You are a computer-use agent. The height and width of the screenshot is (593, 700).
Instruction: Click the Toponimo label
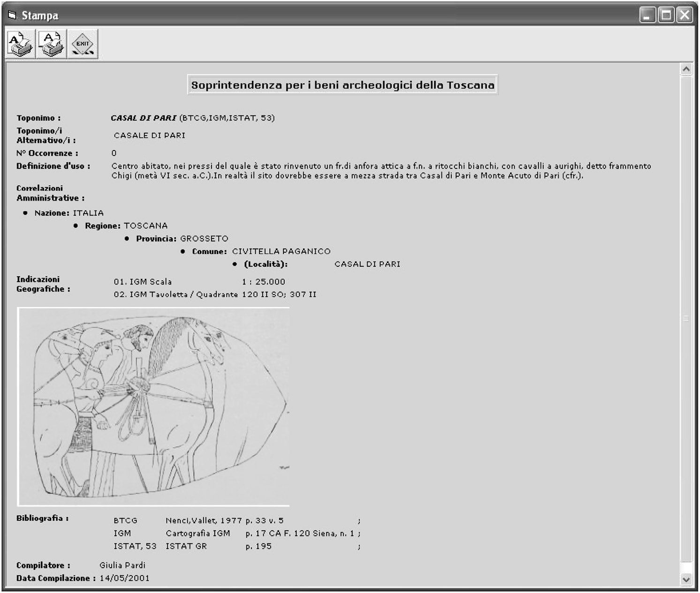(38, 118)
